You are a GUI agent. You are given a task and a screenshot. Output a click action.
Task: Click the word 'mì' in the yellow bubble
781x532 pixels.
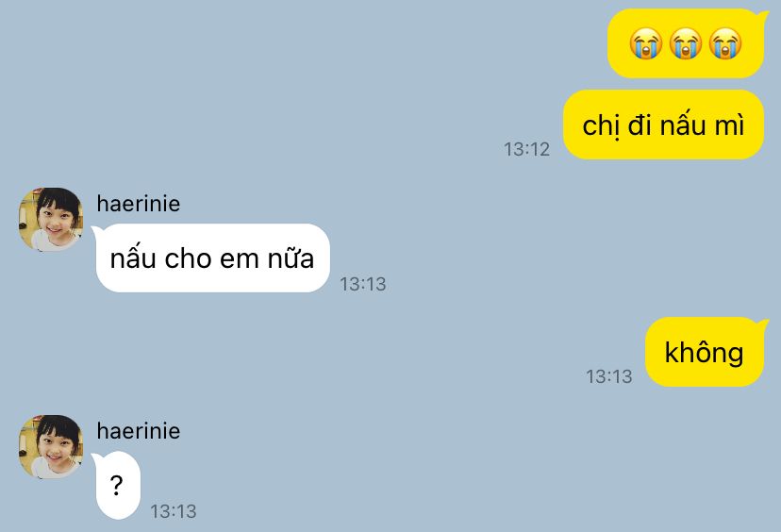(x=730, y=125)
